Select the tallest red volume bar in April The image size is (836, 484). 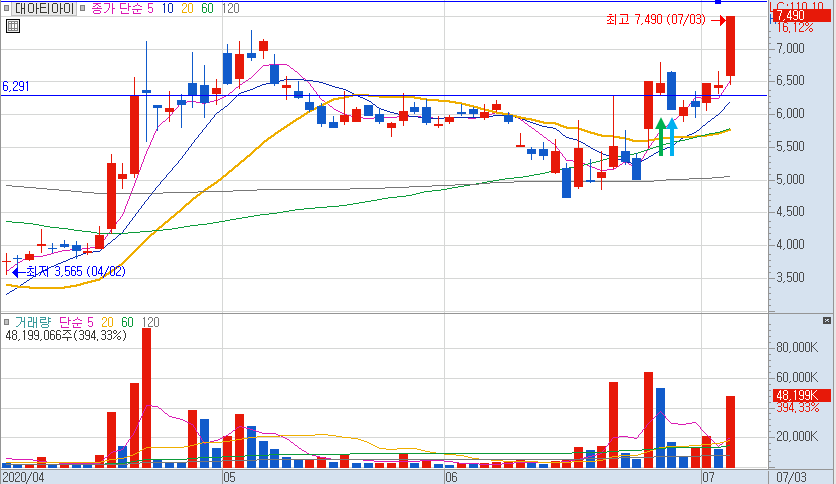point(146,398)
